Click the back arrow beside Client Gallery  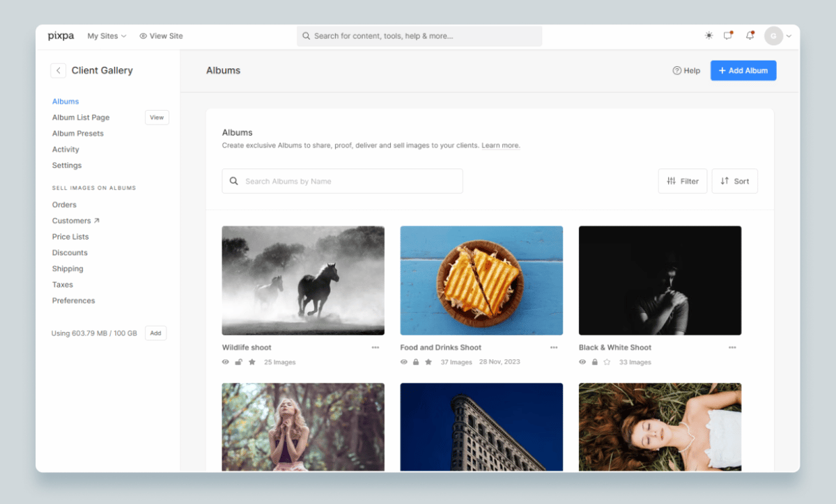pyautogui.click(x=58, y=70)
